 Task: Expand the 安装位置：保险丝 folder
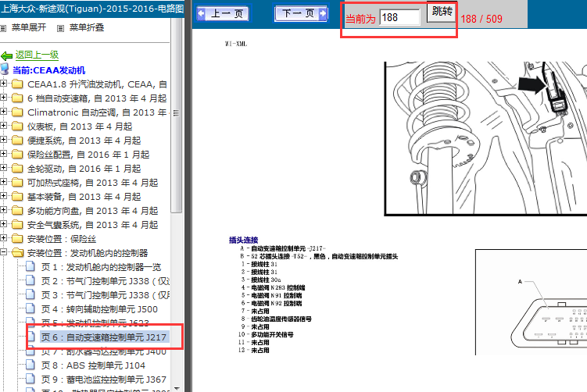3,238
